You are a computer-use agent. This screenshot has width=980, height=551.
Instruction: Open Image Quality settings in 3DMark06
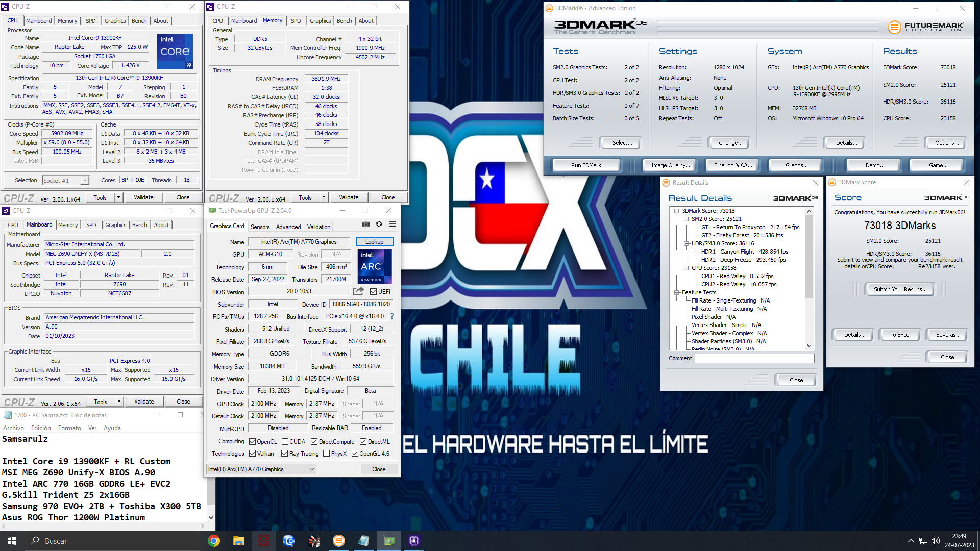pos(670,165)
